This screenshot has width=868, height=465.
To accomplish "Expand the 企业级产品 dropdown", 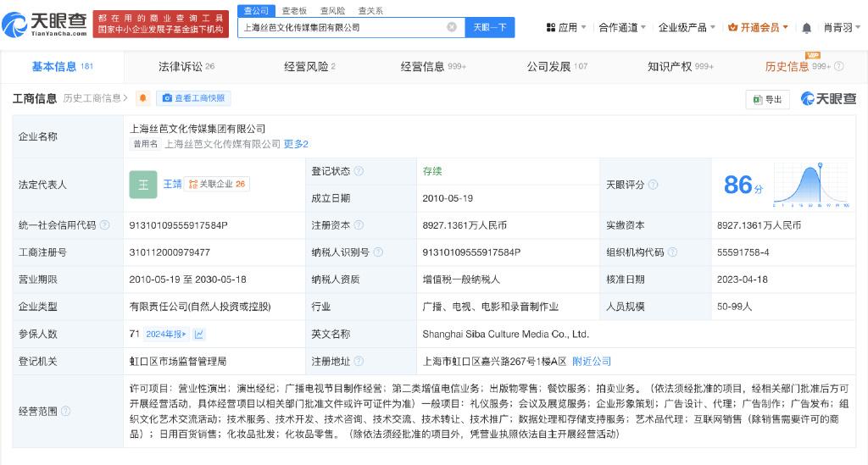I will [687, 27].
